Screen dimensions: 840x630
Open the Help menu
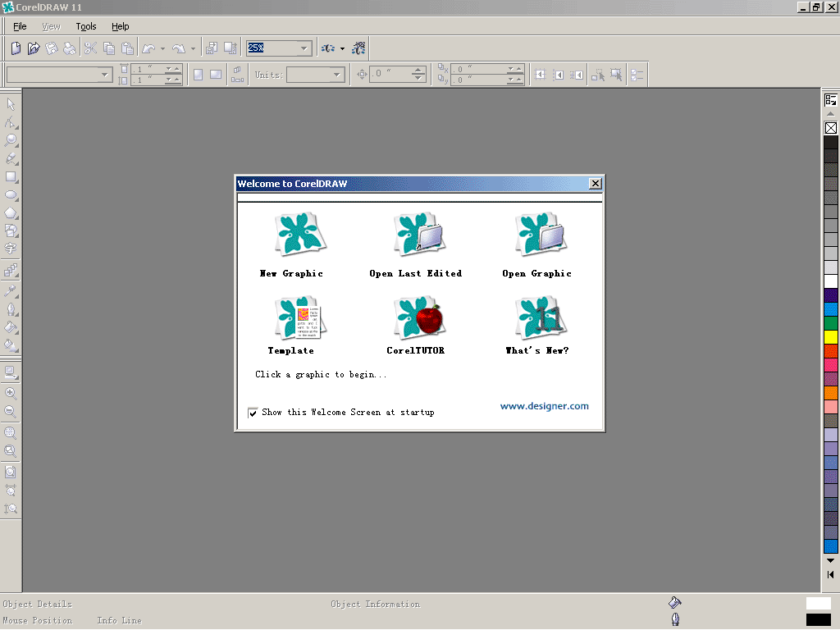[120, 26]
